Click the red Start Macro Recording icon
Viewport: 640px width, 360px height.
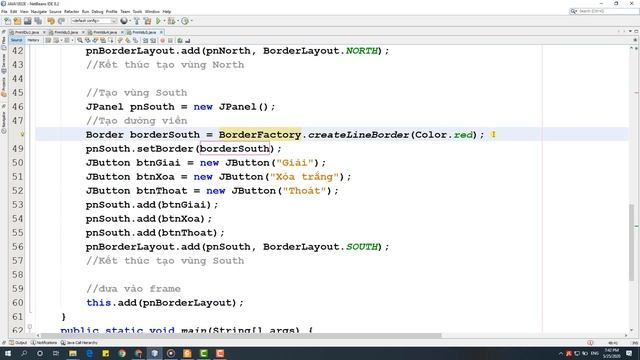162,40
